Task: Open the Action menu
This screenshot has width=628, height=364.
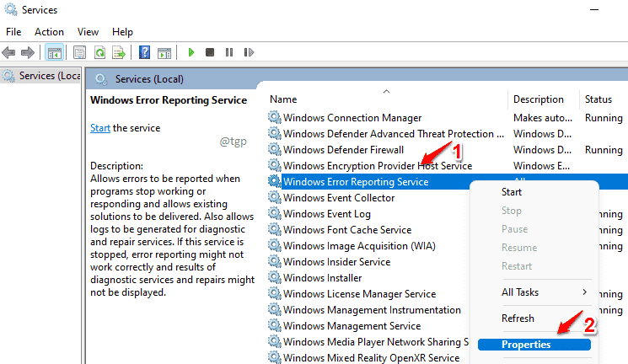Action: [x=49, y=32]
